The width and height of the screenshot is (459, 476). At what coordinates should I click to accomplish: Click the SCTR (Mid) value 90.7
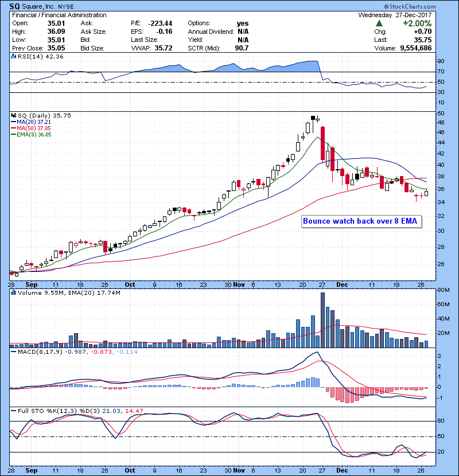click(x=242, y=48)
